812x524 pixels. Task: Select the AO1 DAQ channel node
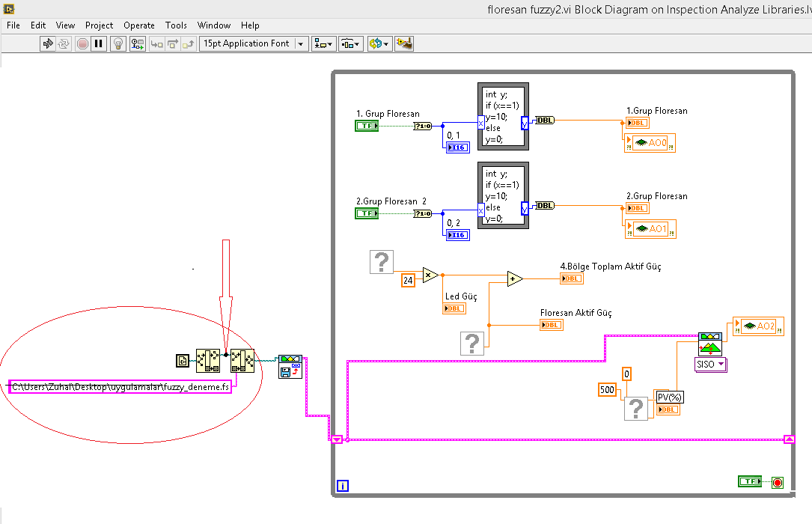[x=650, y=229]
